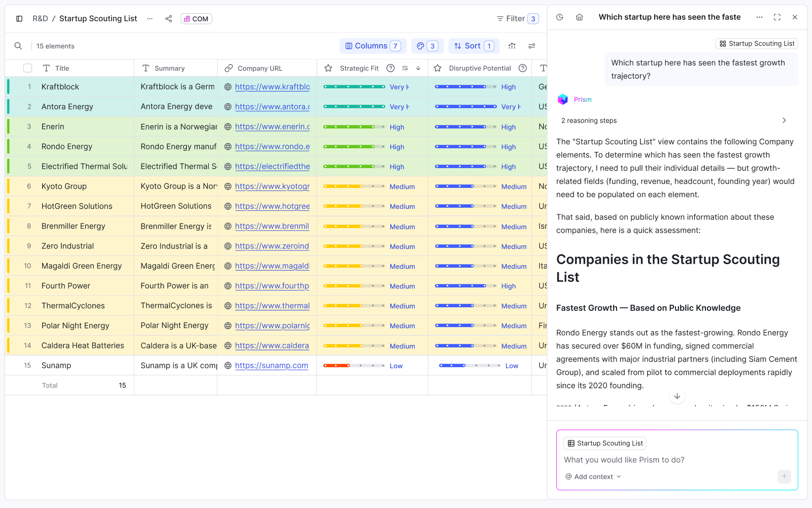
Task: Click Sunamp's Disruptive Potential rating bar
Action: (470, 366)
